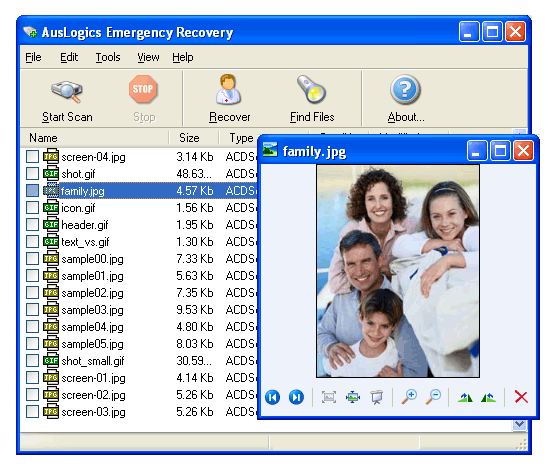
Task: Rotate preview image clockwise
Action: point(465,397)
